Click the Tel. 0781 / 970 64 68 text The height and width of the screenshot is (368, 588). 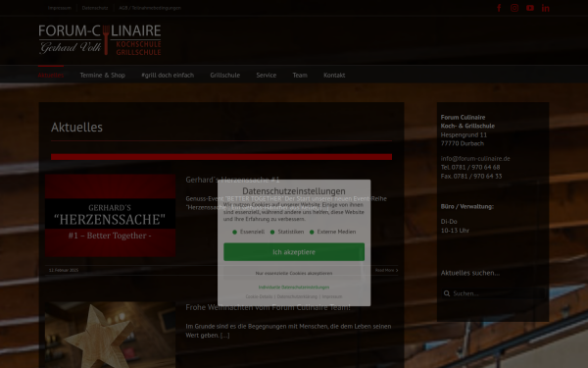[470, 167]
